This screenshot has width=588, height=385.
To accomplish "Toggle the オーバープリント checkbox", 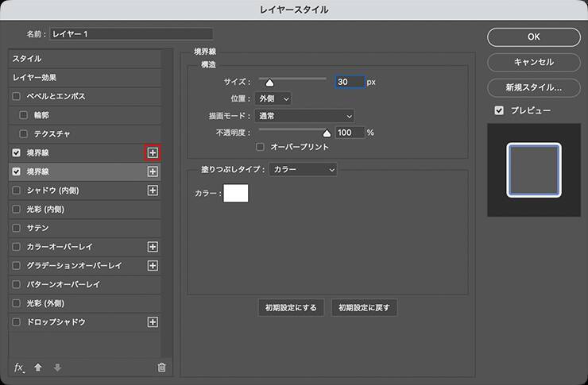I will coord(260,147).
